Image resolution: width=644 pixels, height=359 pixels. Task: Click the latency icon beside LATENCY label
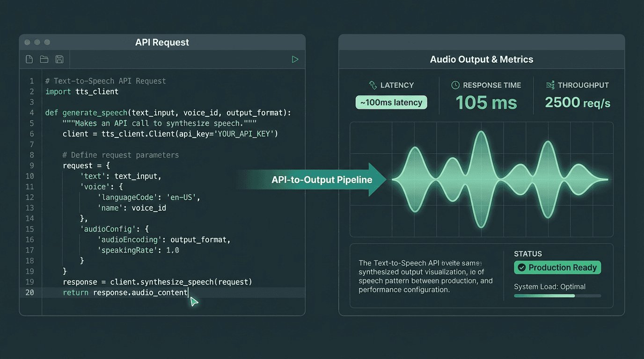[373, 85]
